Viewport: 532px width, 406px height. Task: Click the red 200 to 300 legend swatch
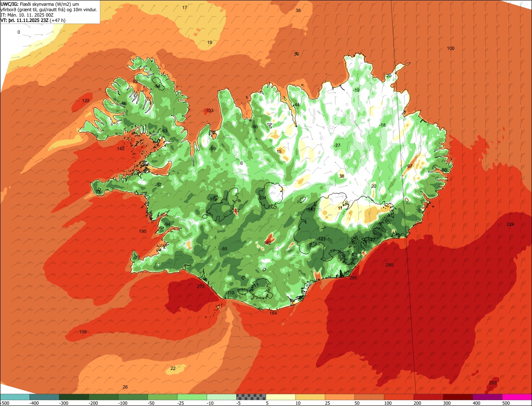428,396
